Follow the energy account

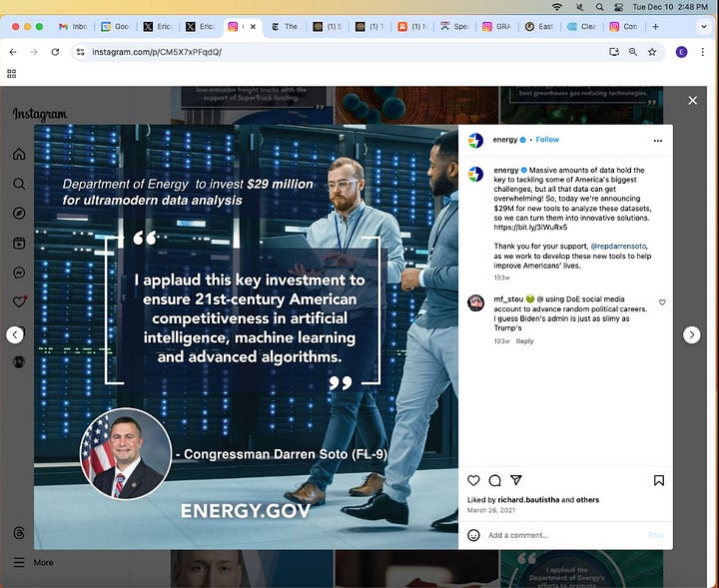click(547, 140)
